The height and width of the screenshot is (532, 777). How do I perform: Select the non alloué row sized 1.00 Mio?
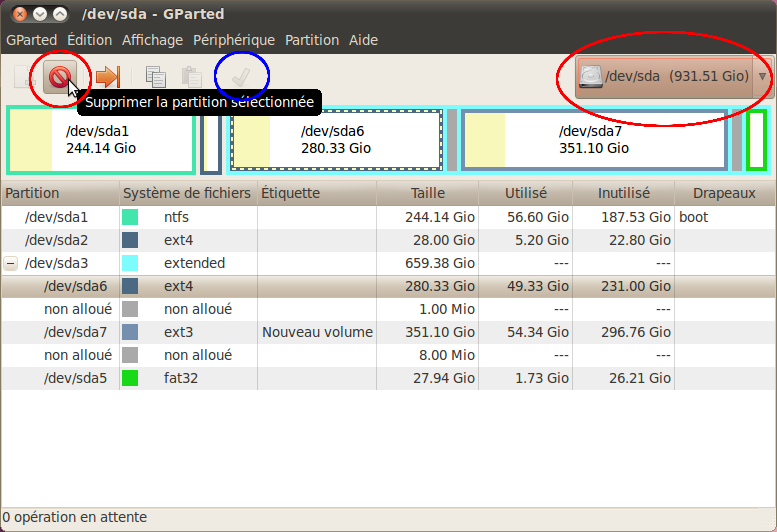(x=388, y=309)
